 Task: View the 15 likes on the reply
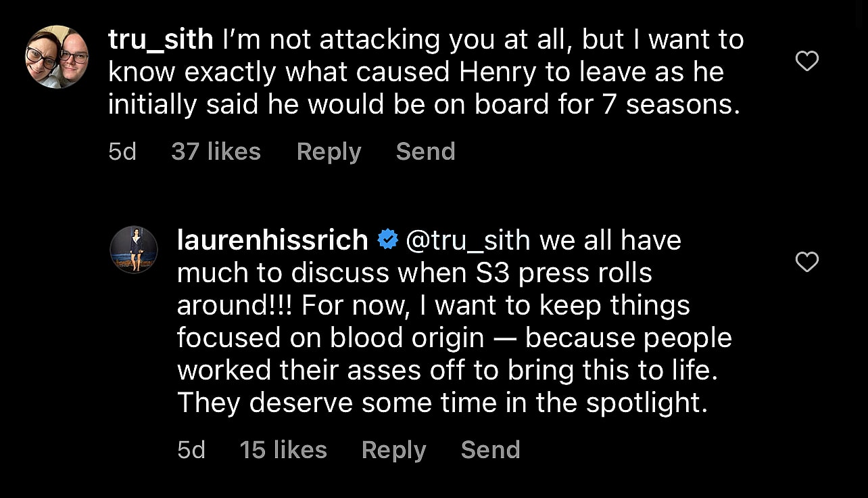[283, 449]
